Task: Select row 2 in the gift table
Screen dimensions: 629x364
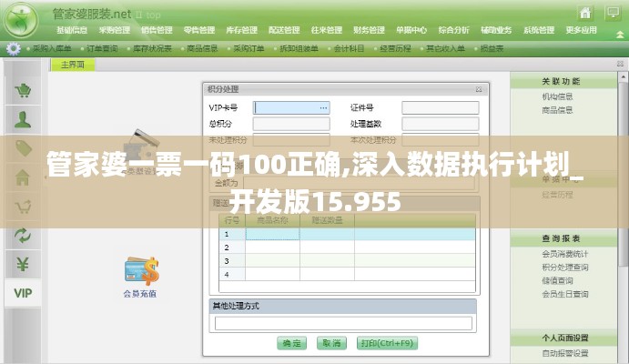Action: click(348, 248)
